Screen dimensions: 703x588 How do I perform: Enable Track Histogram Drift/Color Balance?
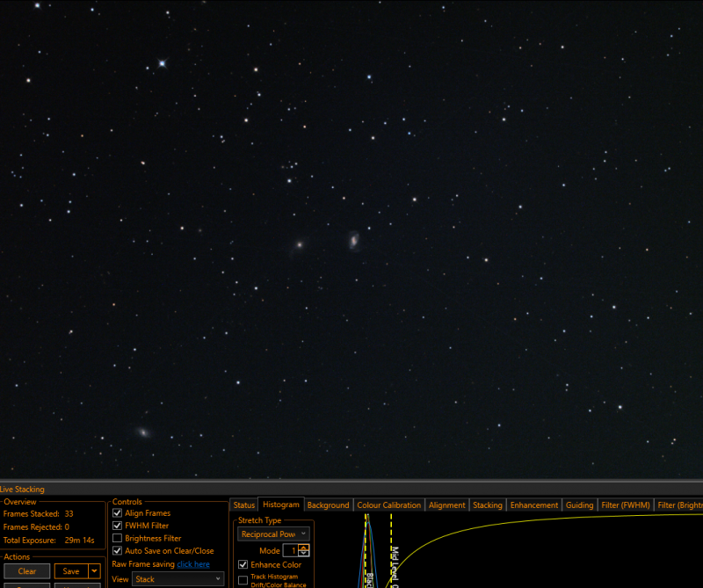(x=243, y=580)
